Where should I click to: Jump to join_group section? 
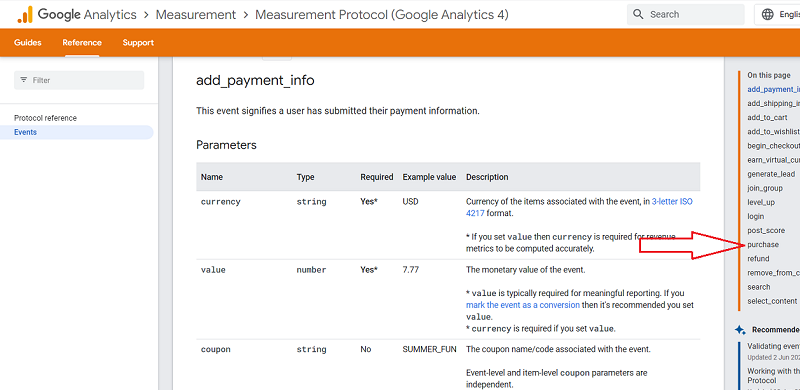click(x=765, y=188)
